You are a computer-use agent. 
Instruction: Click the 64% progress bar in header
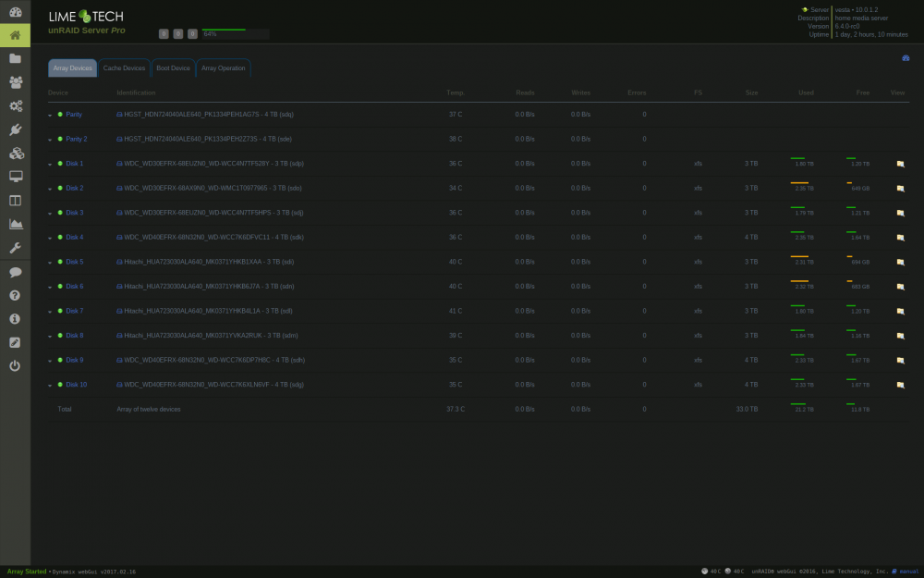click(x=235, y=33)
